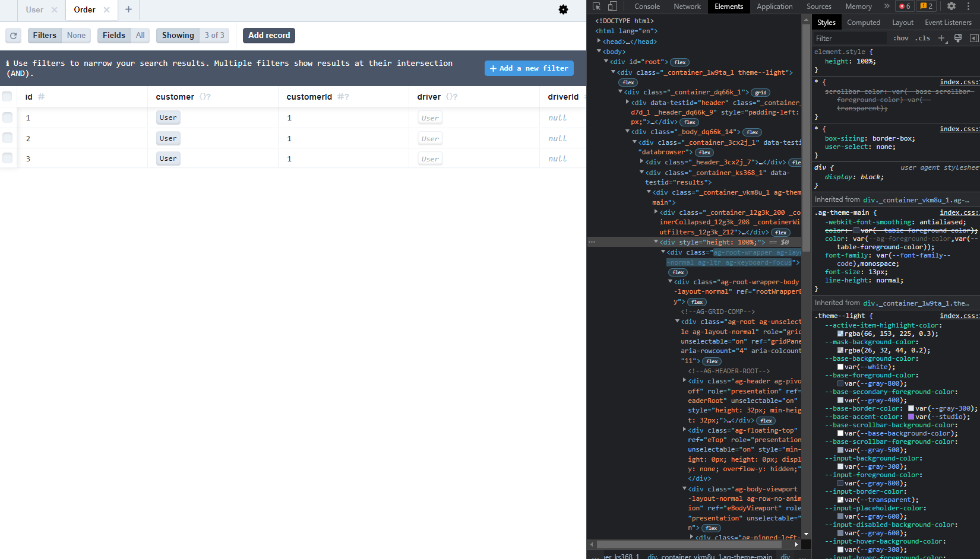Add a new tab with plus icon

(x=128, y=9)
